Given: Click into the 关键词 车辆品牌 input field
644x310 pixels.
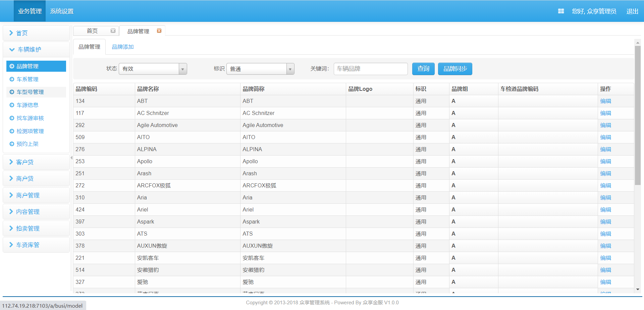Looking at the screenshot, I should [371, 69].
